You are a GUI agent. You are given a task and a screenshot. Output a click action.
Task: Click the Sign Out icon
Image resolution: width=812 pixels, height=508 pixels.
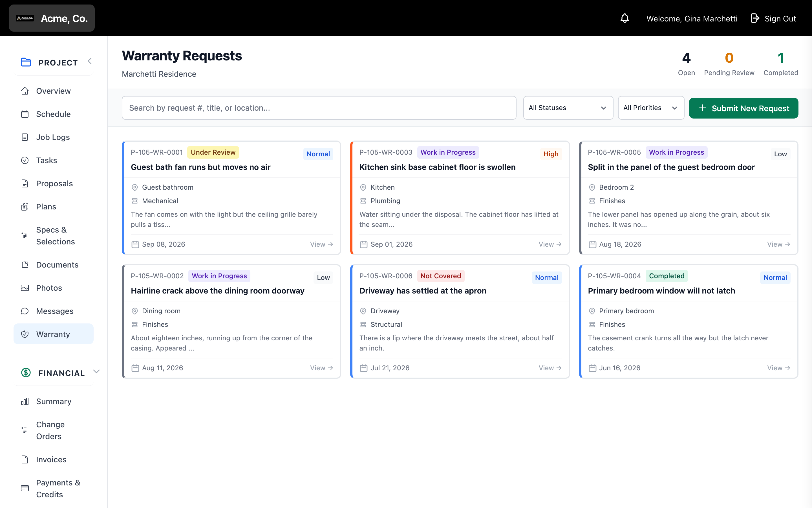click(x=754, y=18)
